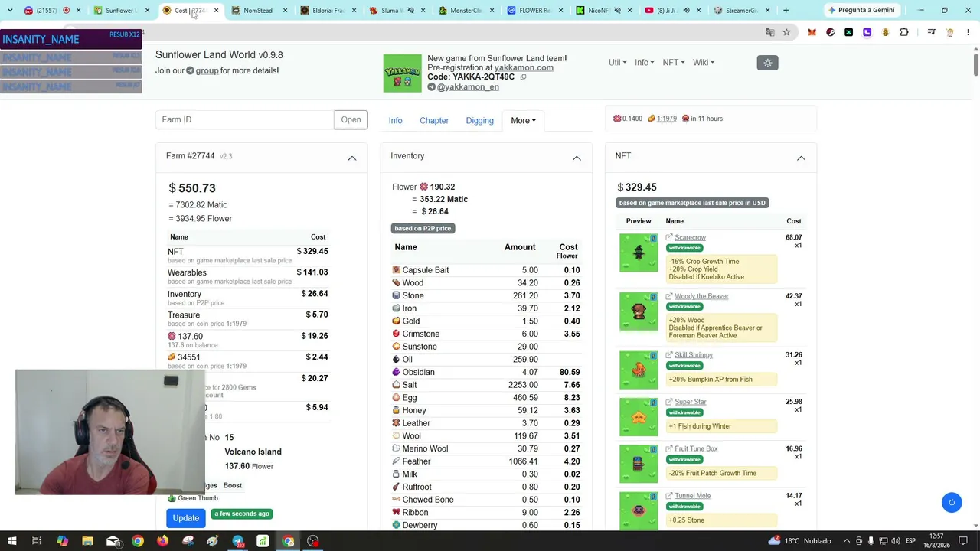The height and width of the screenshot is (551, 980).
Task: Open Google Chrome on the taskbar
Action: (x=137, y=541)
